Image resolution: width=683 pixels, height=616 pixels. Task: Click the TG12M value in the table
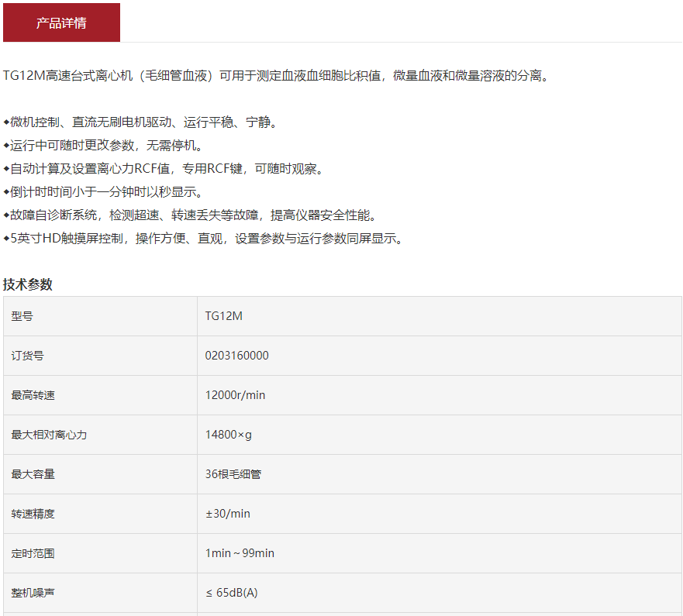click(224, 316)
